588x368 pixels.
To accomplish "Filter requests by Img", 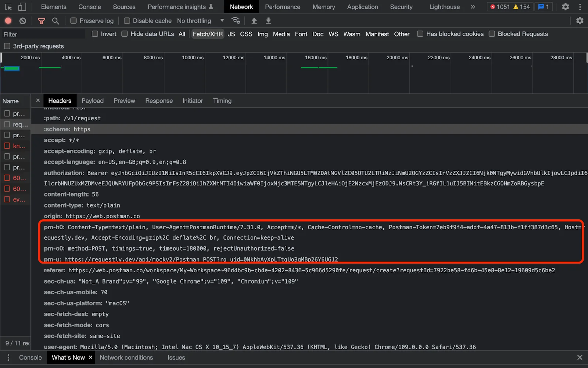I will coord(262,34).
